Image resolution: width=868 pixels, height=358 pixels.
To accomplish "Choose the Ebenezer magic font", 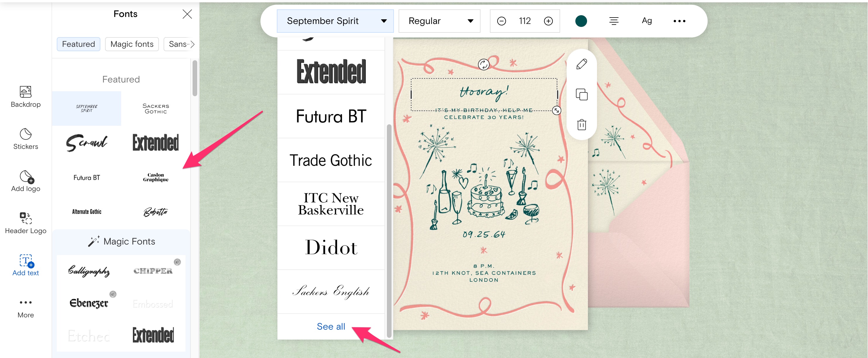I will pyautogui.click(x=89, y=303).
